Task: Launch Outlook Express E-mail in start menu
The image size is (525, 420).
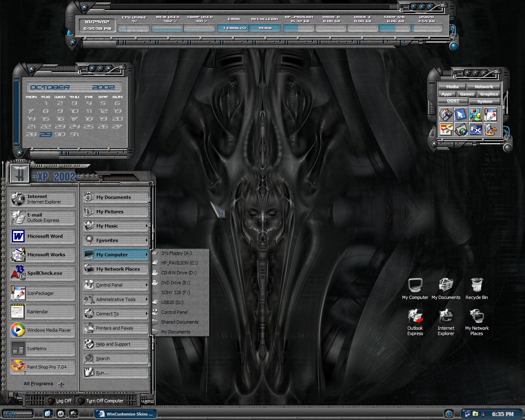Action: pyautogui.click(x=43, y=217)
